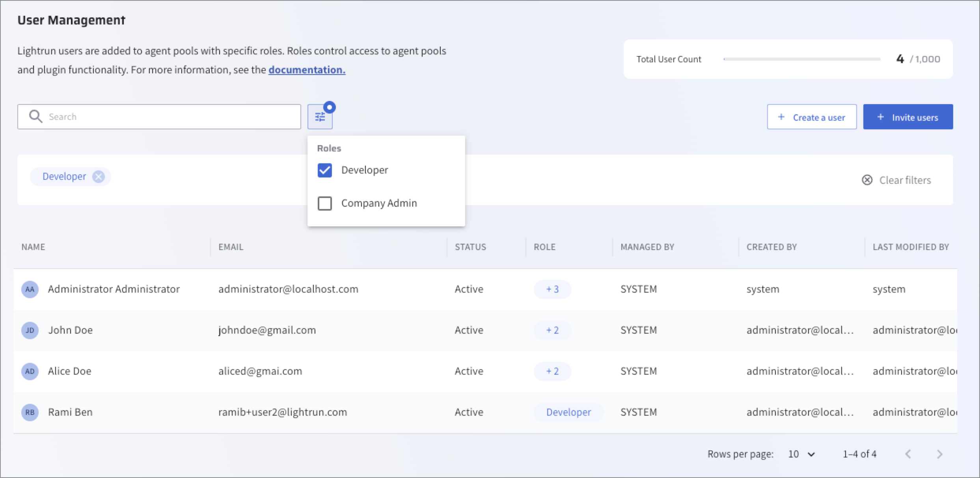Screen dimensions: 980x478
Task: Click the Create a user button
Action: click(812, 117)
